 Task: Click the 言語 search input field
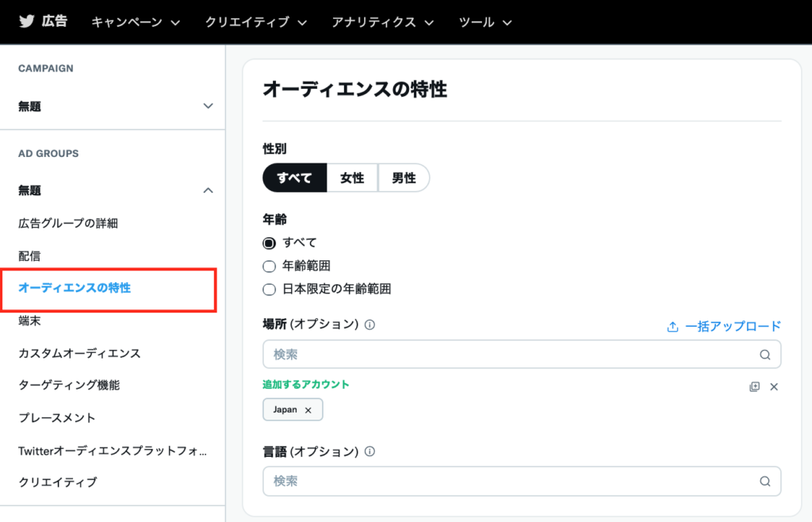[507, 481]
